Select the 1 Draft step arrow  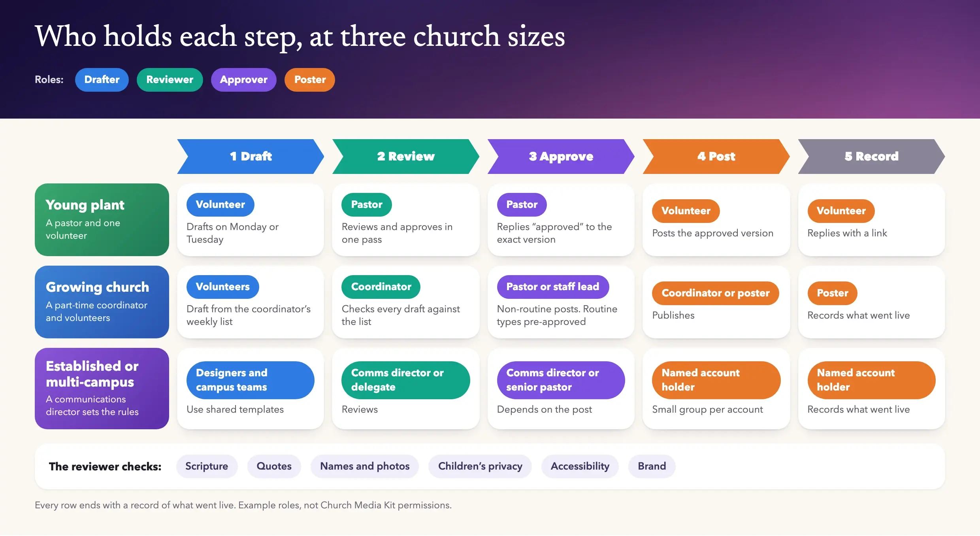[251, 157]
